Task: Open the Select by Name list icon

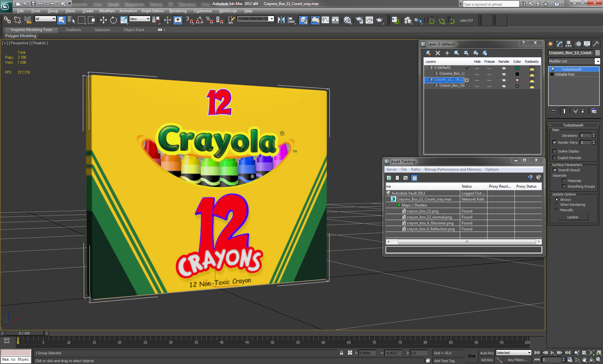Action: pos(71,20)
